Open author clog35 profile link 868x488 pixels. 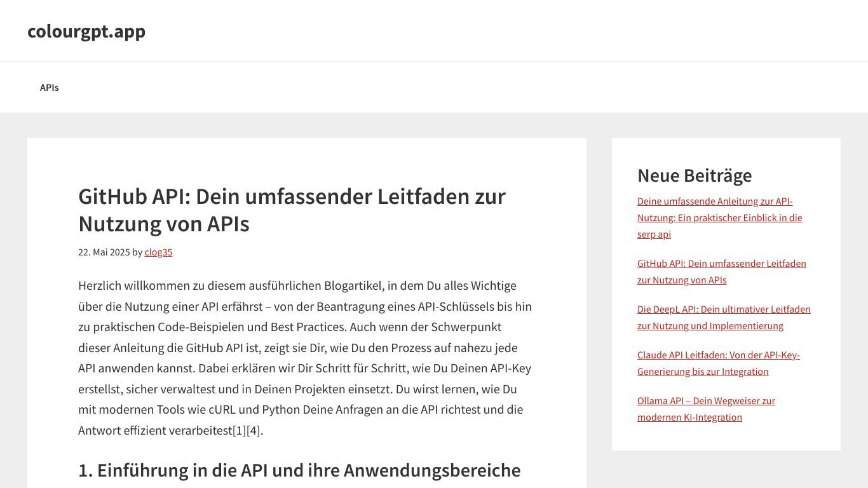(158, 252)
